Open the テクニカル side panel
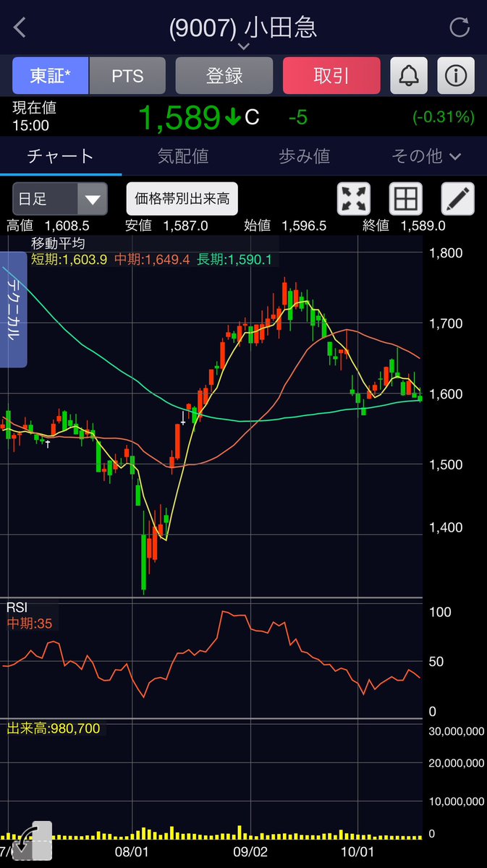 pos(14,310)
